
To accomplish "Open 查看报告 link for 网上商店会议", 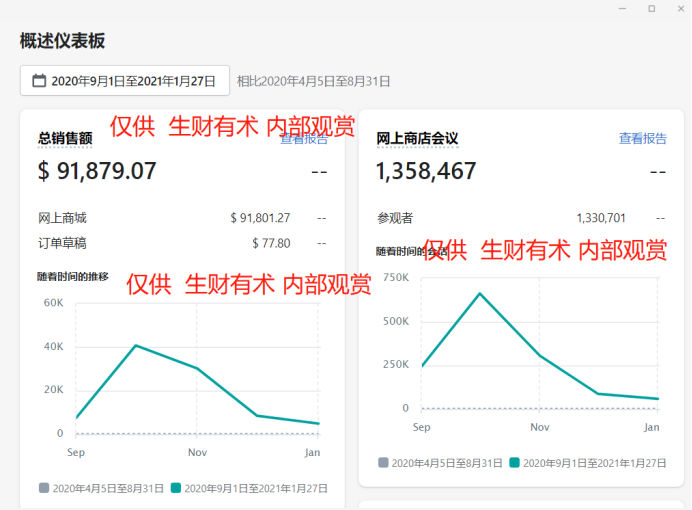I will tap(642, 139).
